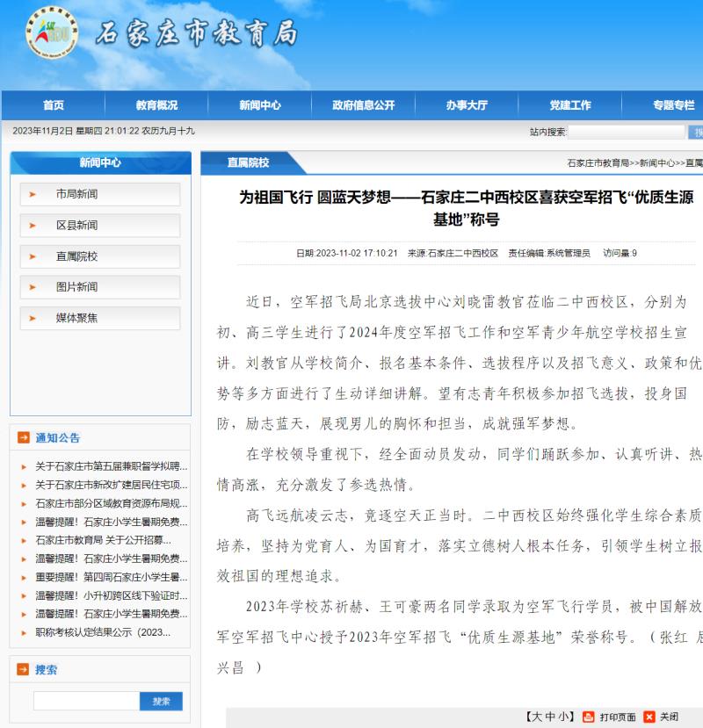Click orange arrow icon beside 通知公告

tap(23, 438)
